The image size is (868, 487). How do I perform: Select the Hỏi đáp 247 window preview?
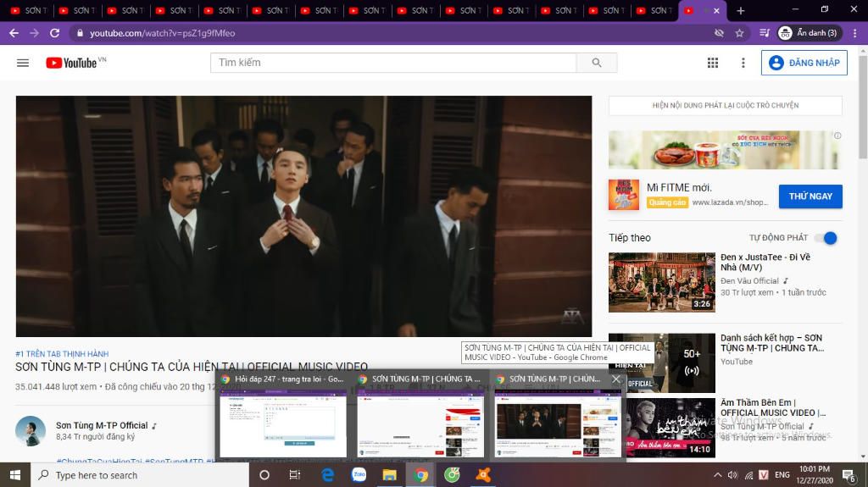tap(283, 414)
